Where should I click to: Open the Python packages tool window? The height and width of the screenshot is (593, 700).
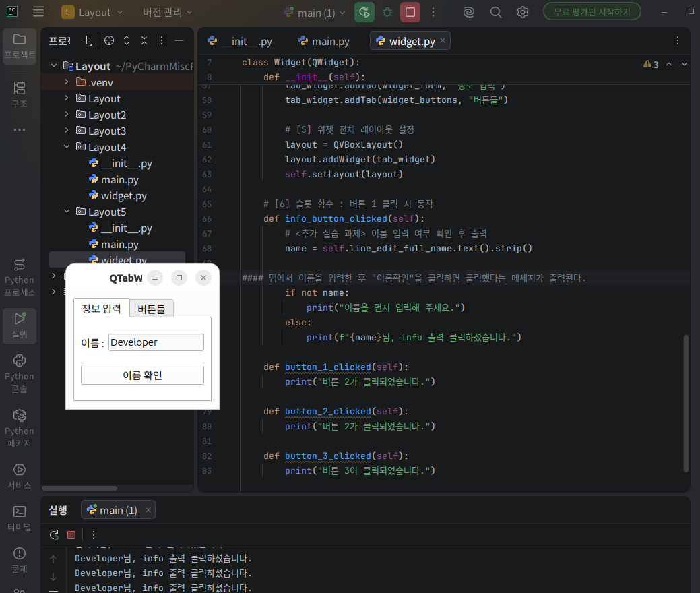coord(19,428)
